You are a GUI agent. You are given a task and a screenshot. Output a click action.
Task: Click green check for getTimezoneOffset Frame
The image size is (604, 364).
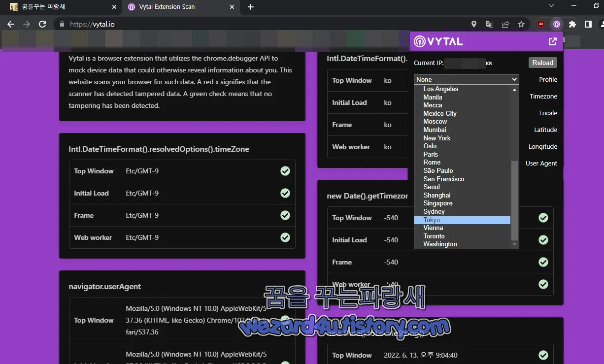click(543, 262)
